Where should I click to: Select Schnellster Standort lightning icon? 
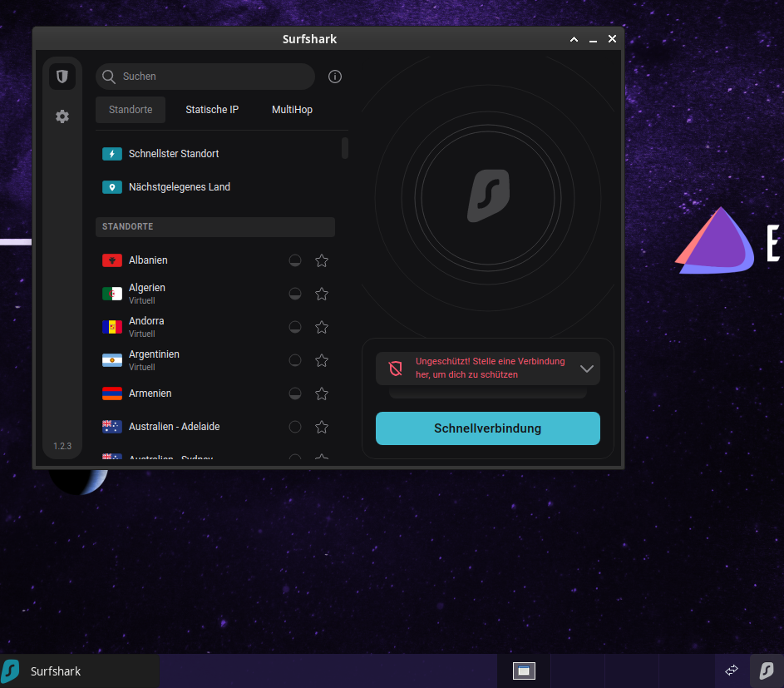(112, 154)
